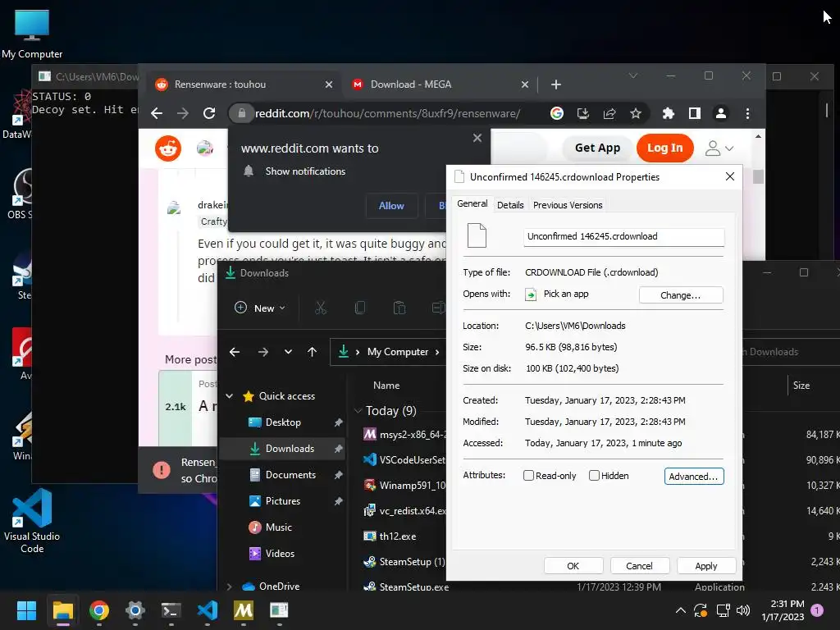Click the Paste icon in Downloads toolbar
The image size is (840, 630).
(x=399, y=308)
